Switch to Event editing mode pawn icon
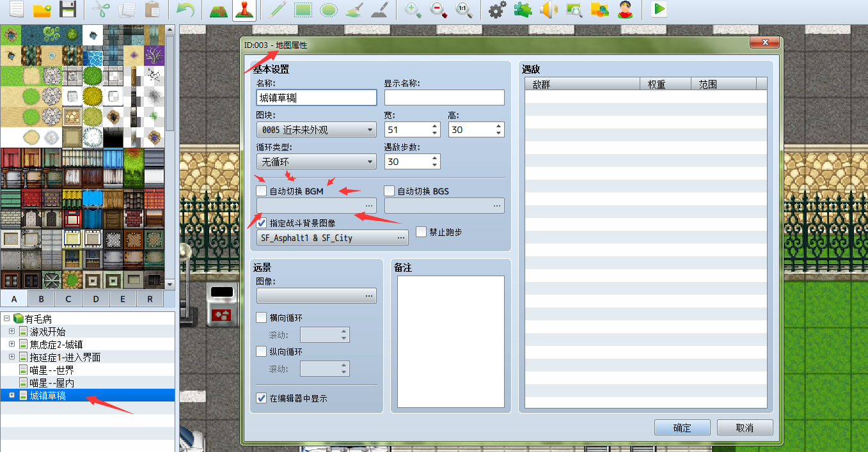Image resolution: width=868 pixels, height=452 pixels. [244, 10]
